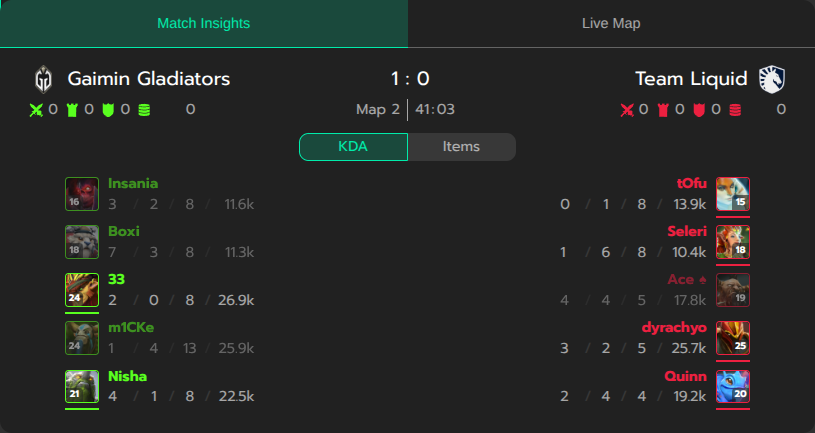Click the Gaimin Gladiators team logo

[44, 79]
